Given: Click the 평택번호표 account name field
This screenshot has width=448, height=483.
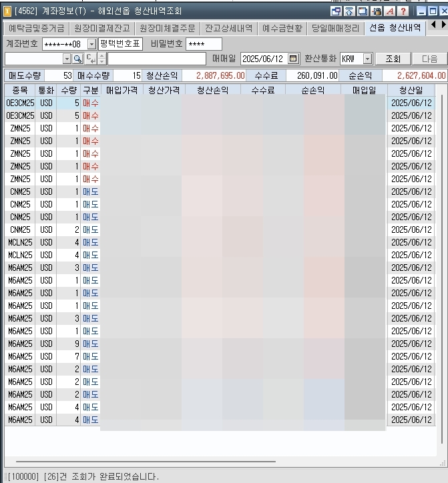Looking at the screenshot, I should pyautogui.click(x=121, y=44).
